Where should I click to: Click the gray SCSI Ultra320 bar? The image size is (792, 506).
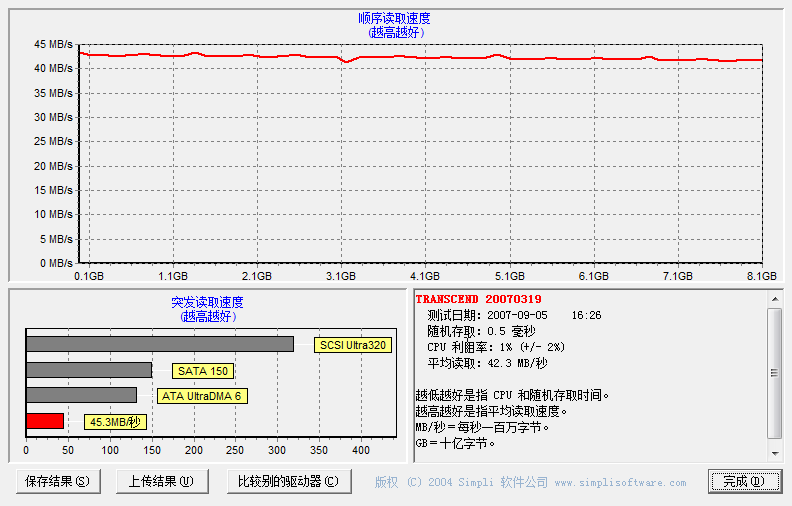[160, 344]
